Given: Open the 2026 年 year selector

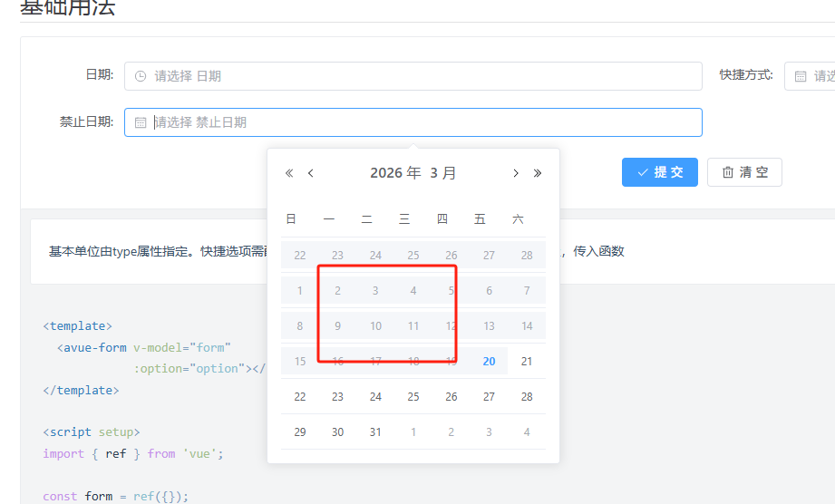Looking at the screenshot, I should 395,173.
